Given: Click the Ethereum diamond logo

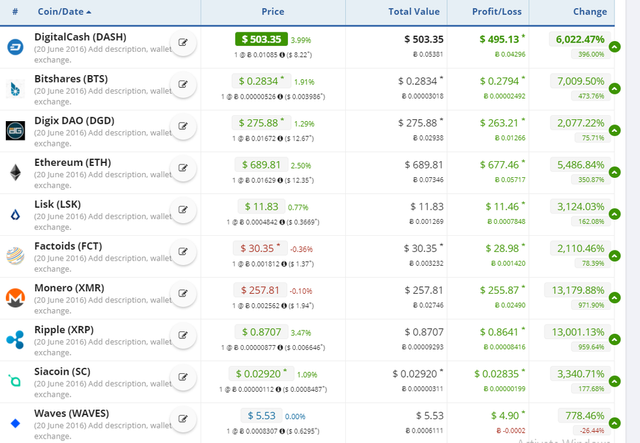Looking at the screenshot, I should pos(16,172).
